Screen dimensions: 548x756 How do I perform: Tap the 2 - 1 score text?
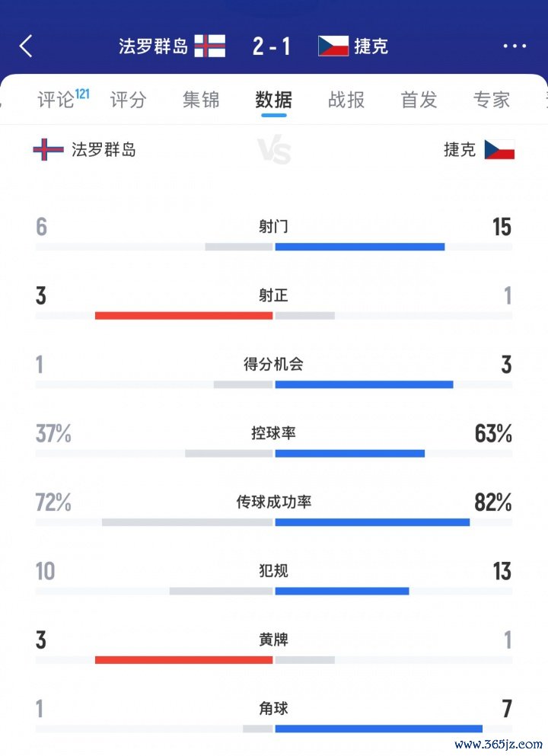272,46
